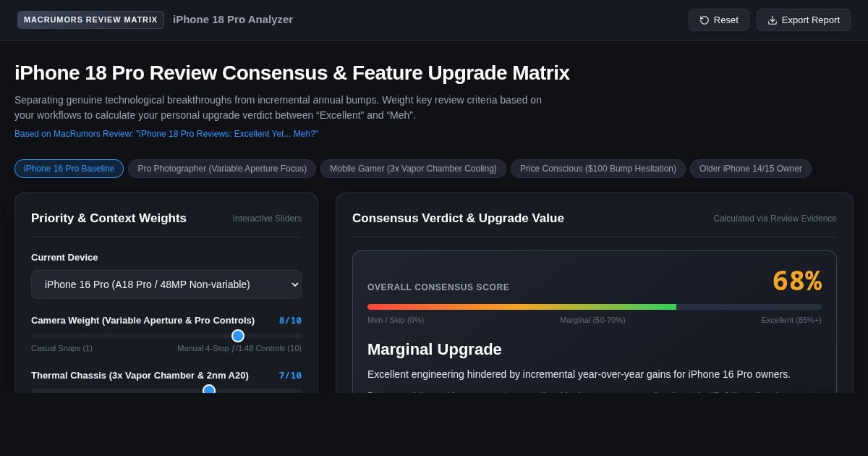The image size is (868, 456).
Task: Click the 68% consensus score value
Action: tap(797, 281)
